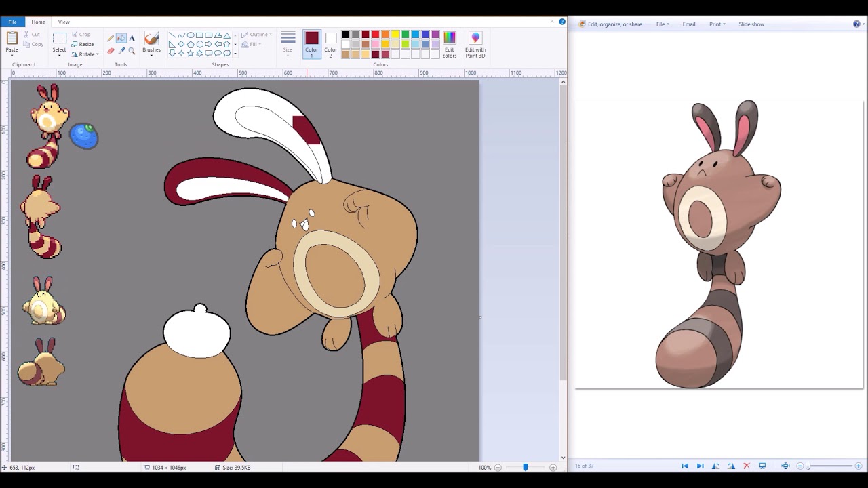Click Slide show in viewer toolbar

pos(751,24)
